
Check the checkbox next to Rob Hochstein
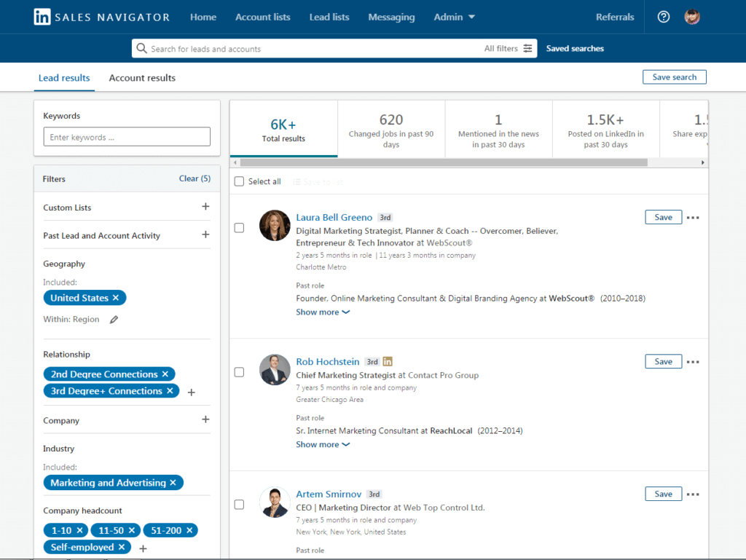[x=239, y=372]
